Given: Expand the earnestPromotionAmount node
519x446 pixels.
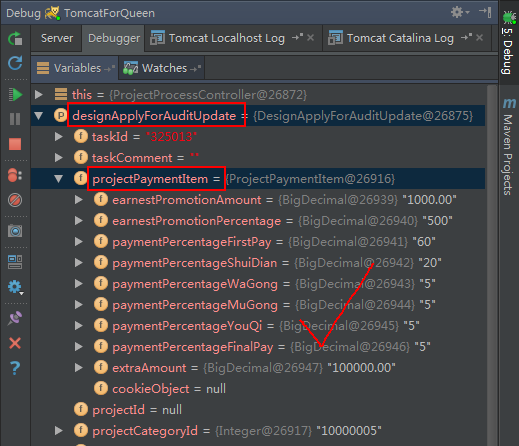Looking at the screenshot, I should [x=79, y=200].
